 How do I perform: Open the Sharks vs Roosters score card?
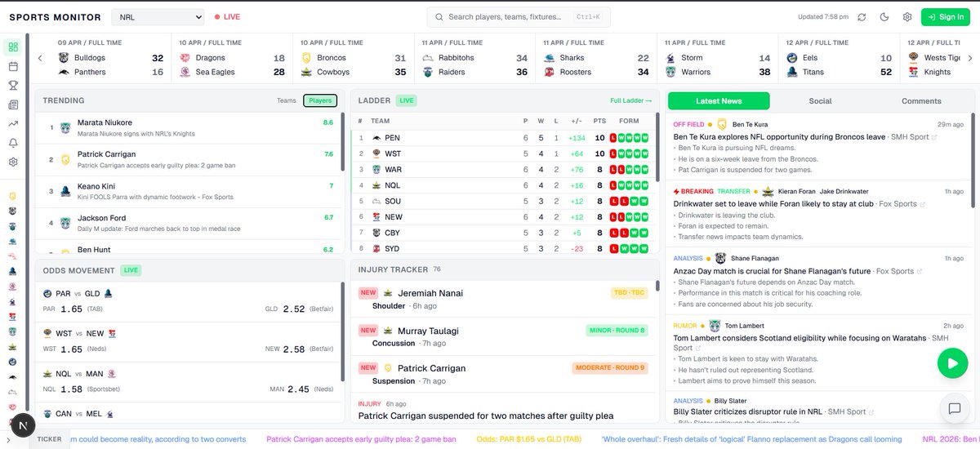(x=597, y=58)
